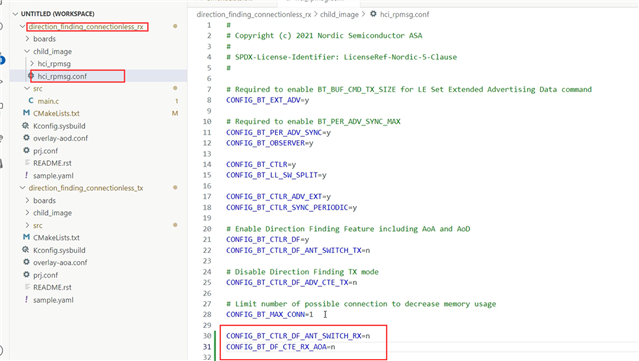The height and width of the screenshot is (361, 639).
Task: Place cursor on CONFIG_BT_MAX_CONN=1 line
Action: tap(269, 314)
